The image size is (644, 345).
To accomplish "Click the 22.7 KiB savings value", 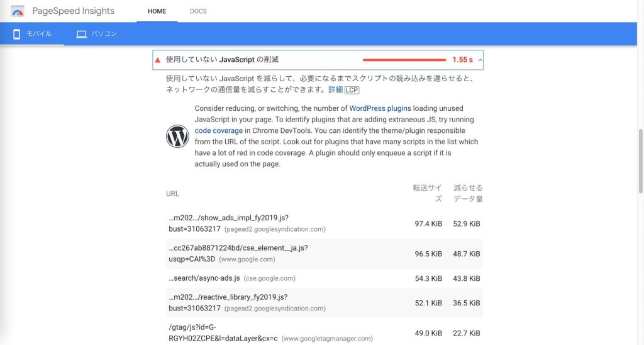I will [467, 333].
